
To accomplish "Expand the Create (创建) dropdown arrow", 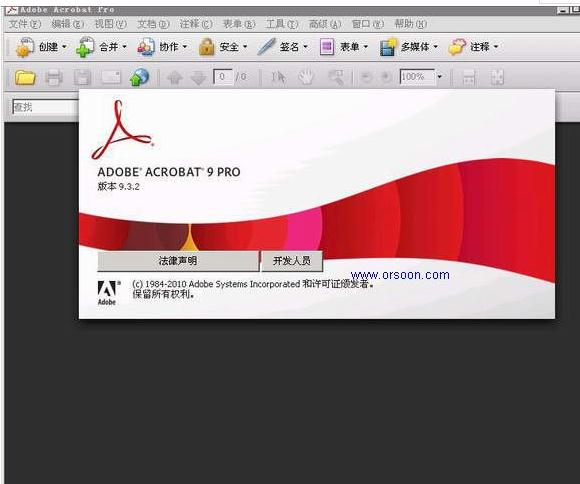I will [x=64, y=47].
